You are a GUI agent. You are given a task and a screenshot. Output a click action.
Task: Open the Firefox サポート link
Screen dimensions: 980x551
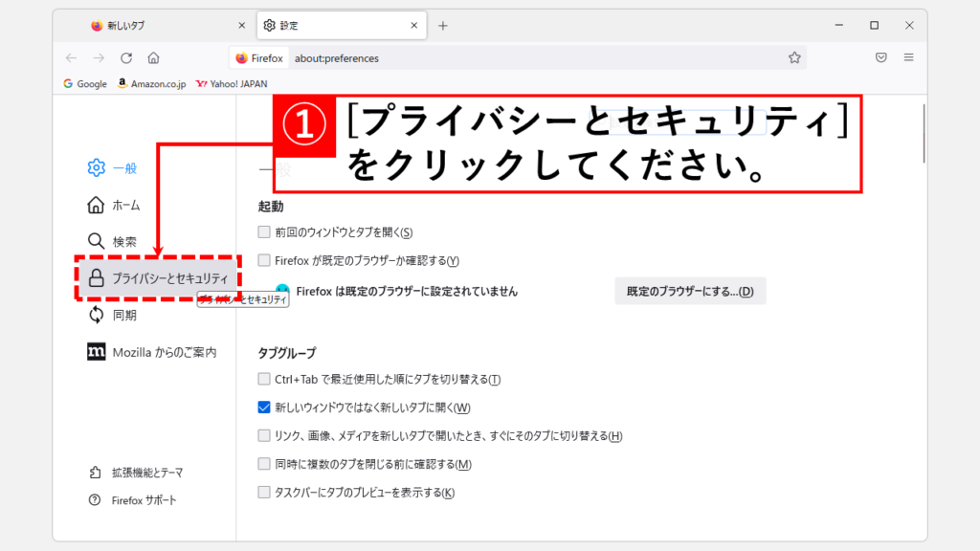[x=144, y=500]
